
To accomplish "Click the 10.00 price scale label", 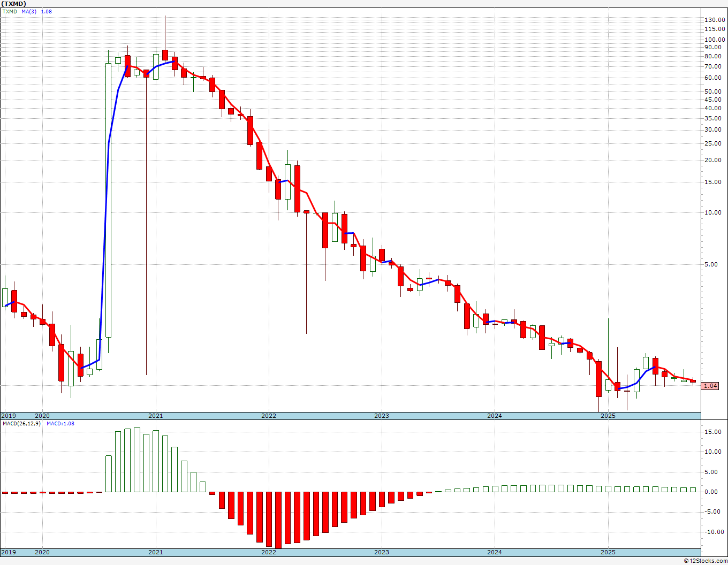I will [712, 212].
